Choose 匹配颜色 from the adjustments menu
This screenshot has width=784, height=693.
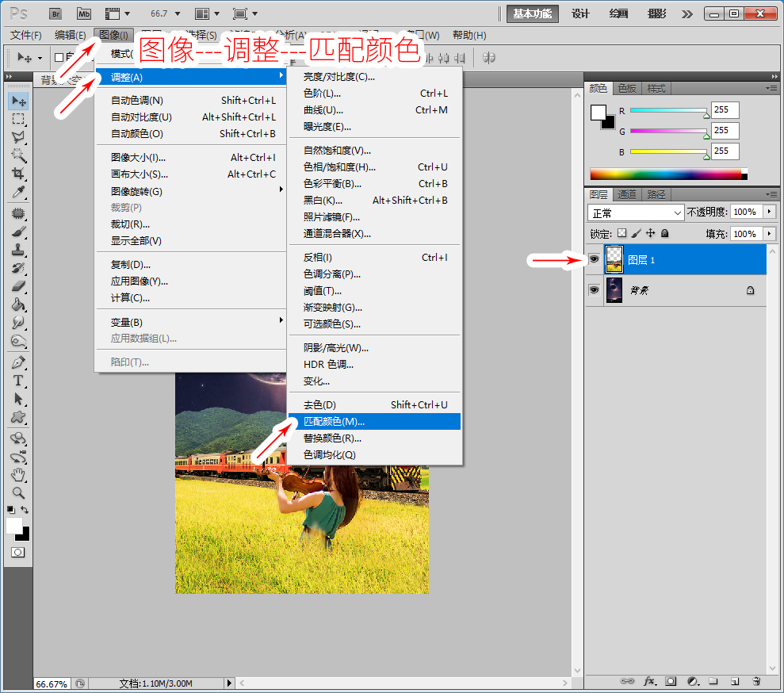point(333,421)
